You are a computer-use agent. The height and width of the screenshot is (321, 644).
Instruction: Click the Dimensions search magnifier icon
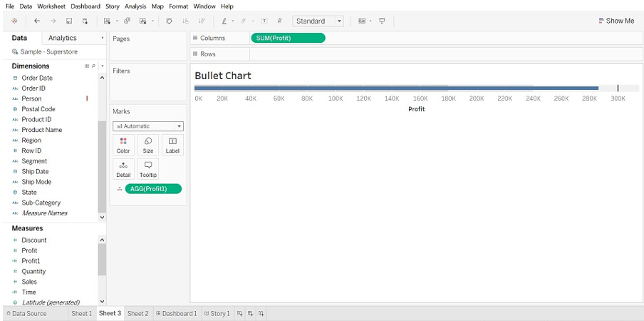point(93,66)
